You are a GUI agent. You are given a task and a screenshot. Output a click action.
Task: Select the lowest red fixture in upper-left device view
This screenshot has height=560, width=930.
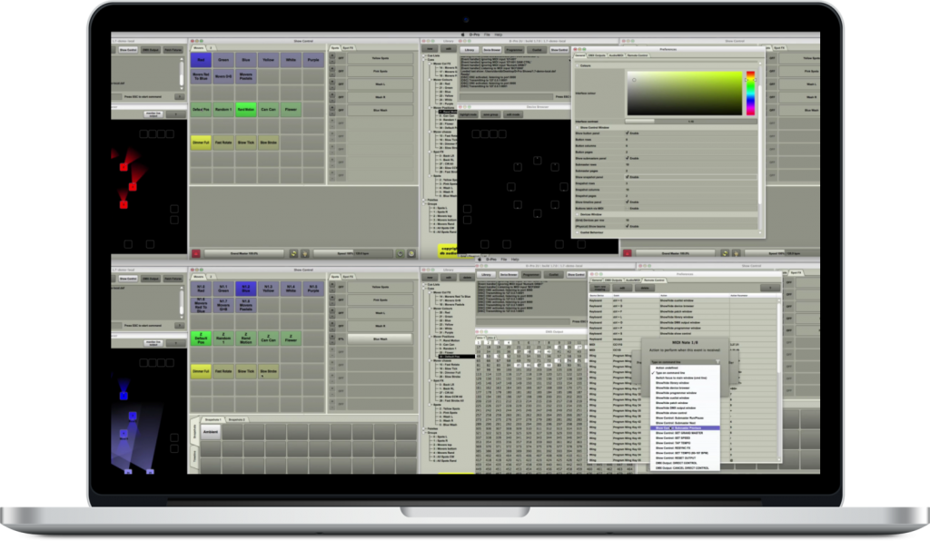(124, 204)
